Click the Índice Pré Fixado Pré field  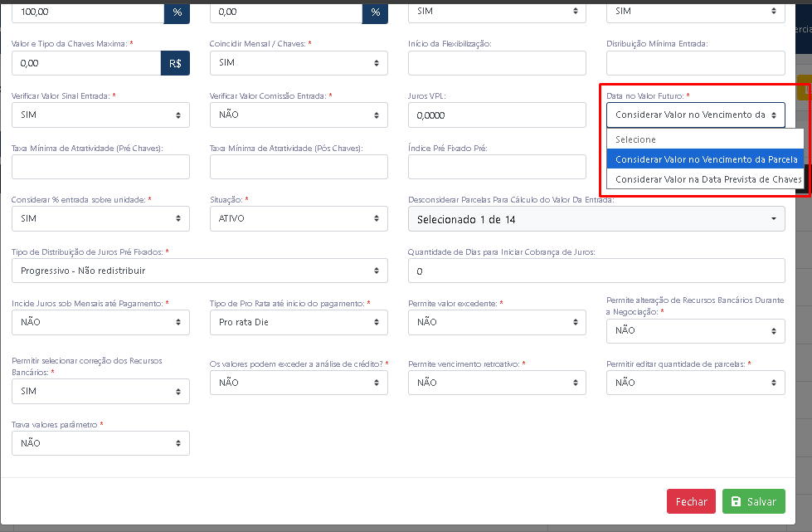[x=497, y=167]
